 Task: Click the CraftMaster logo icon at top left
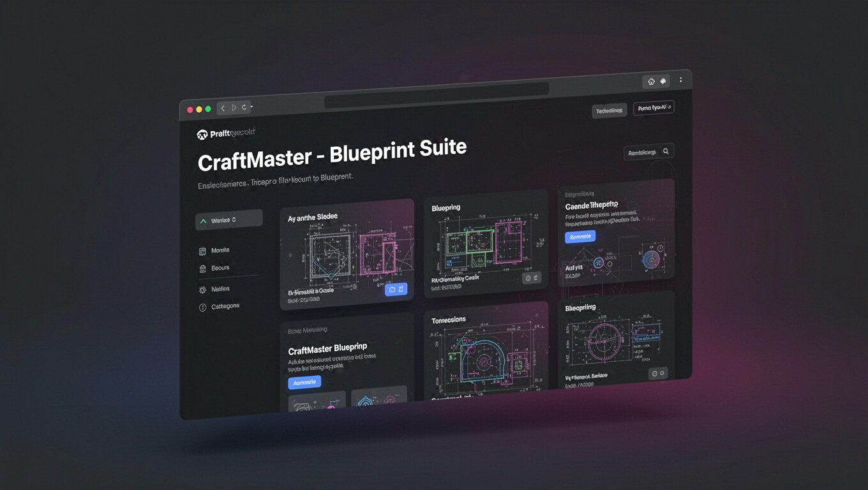tap(202, 135)
